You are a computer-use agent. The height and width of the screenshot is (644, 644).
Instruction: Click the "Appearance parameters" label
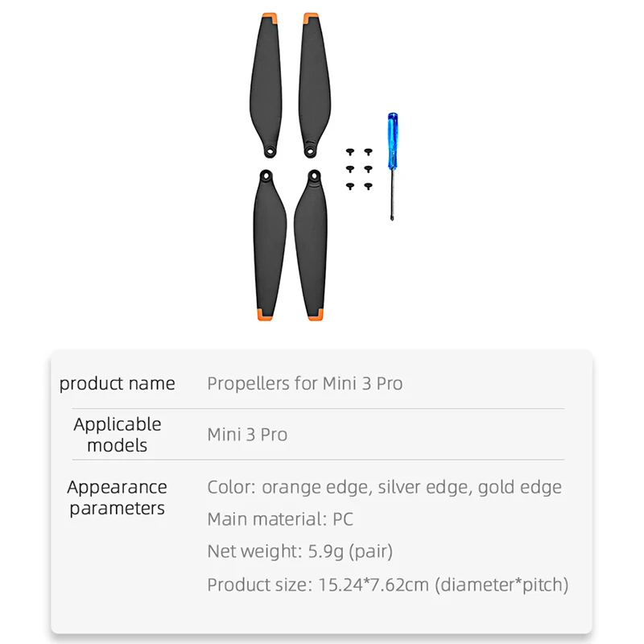coord(118,497)
